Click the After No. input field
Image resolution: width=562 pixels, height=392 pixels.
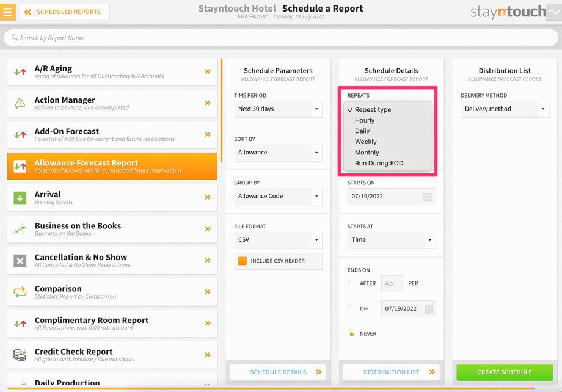click(392, 283)
